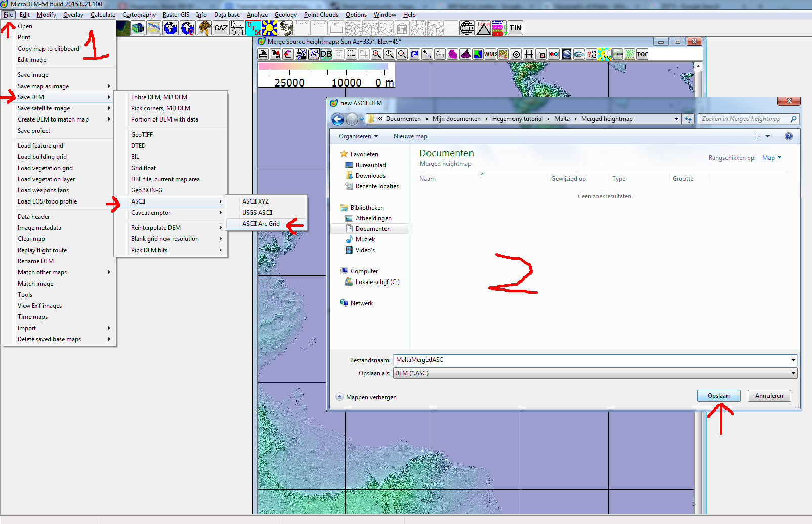The height and width of the screenshot is (524, 812).
Task: Click the GAZ gazetteer toolbar icon
Action: click(221, 28)
